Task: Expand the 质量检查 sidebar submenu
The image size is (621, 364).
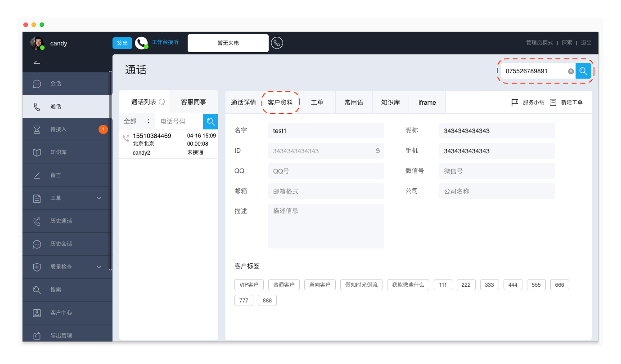Action: click(x=99, y=267)
